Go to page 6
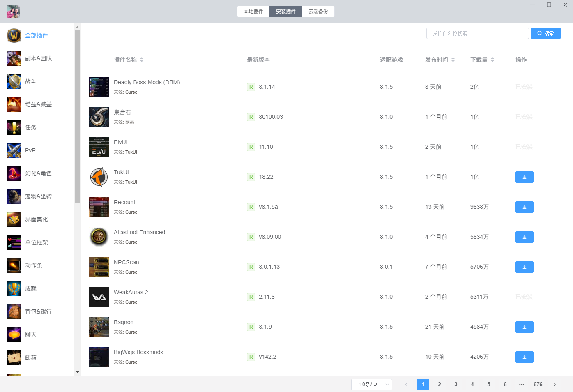The width and height of the screenshot is (573, 392). point(505,385)
